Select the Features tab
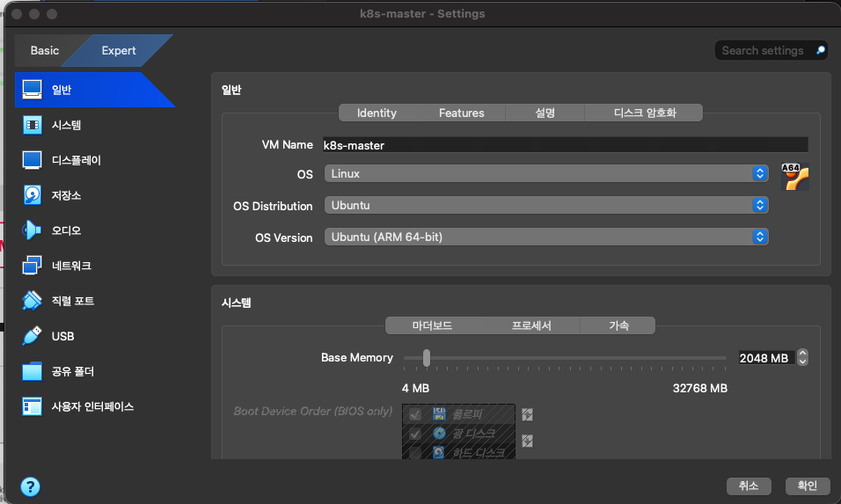Viewport: 841px width, 504px height. [461, 113]
